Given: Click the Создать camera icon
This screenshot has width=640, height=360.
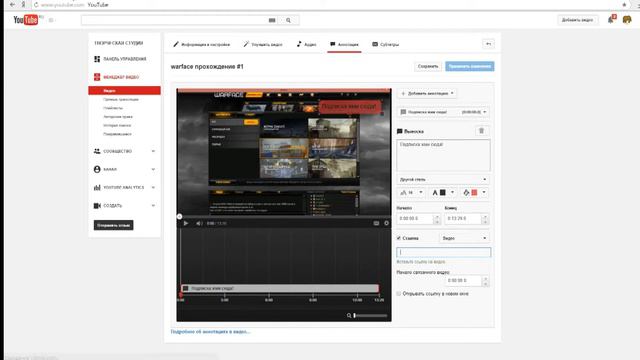Looking at the screenshot, I should [97, 205].
